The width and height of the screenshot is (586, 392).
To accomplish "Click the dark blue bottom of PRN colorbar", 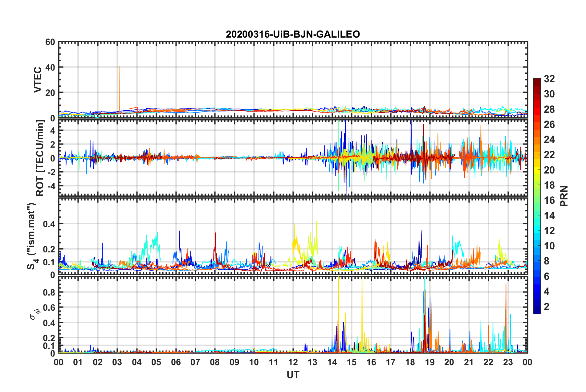I will tap(537, 310).
